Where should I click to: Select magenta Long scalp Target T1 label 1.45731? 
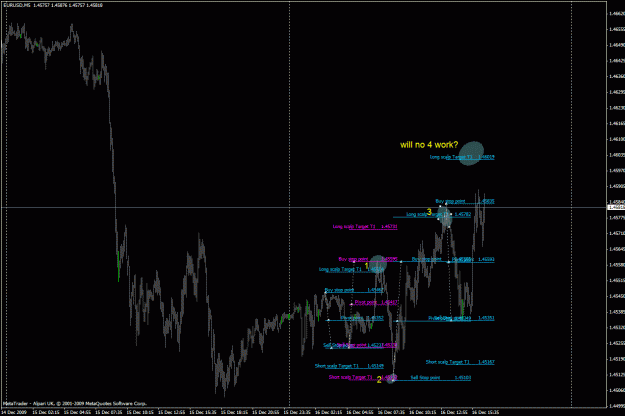(x=365, y=226)
